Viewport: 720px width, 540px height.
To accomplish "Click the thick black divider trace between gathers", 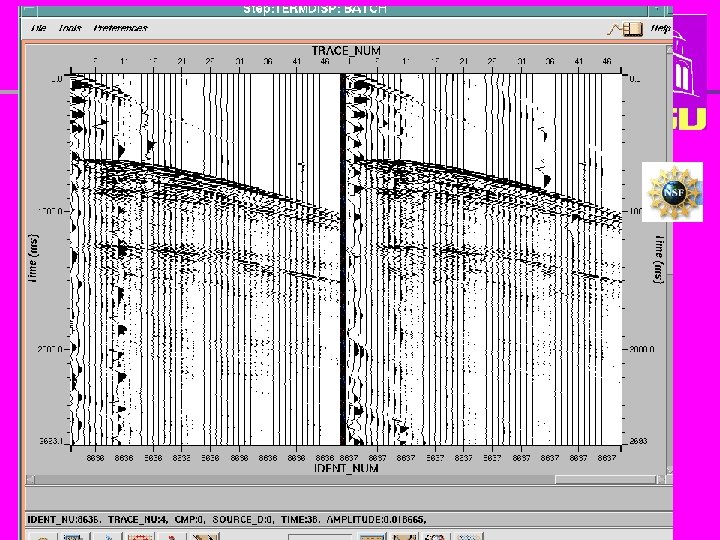I will point(343,259).
